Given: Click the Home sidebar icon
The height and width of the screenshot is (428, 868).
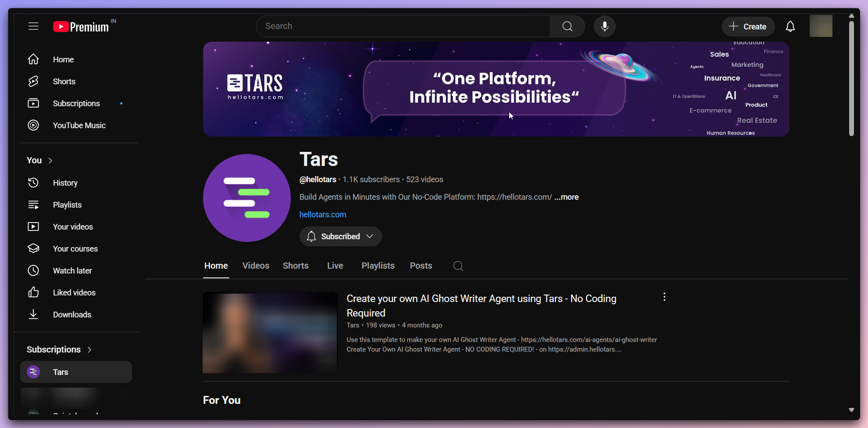Looking at the screenshot, I should (33, 59).
